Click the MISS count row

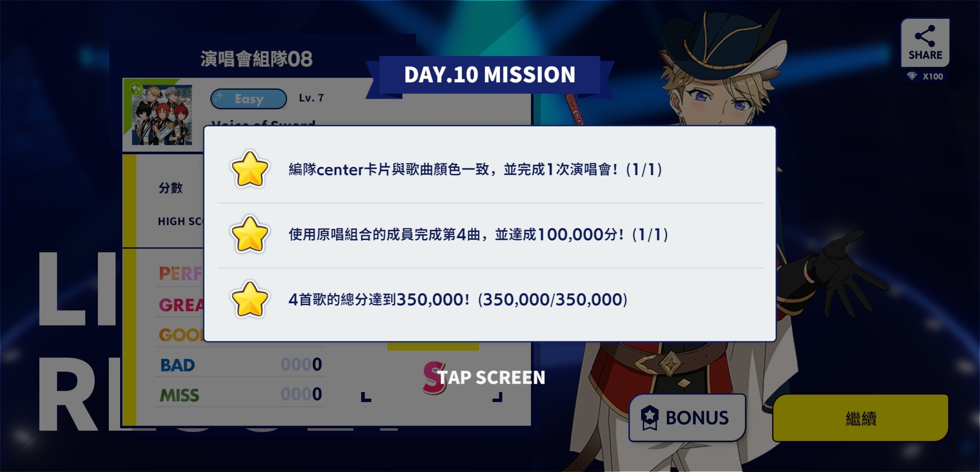pos(240,395)
